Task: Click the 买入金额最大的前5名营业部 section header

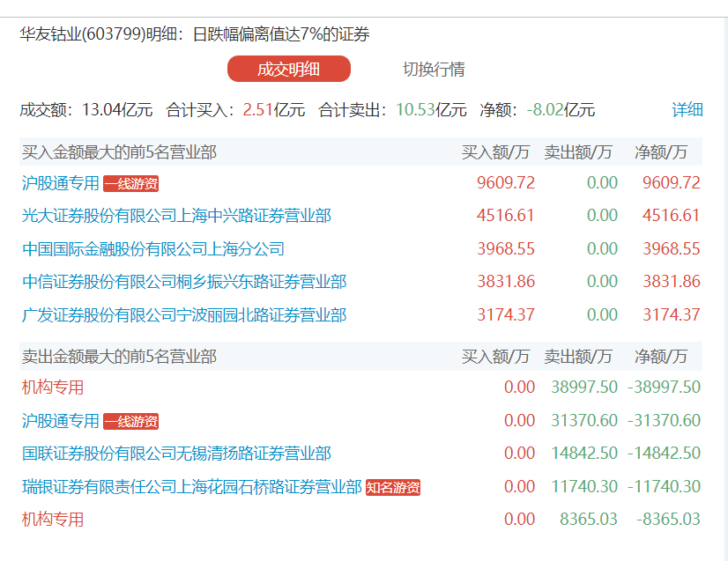Action: [119, 152]
